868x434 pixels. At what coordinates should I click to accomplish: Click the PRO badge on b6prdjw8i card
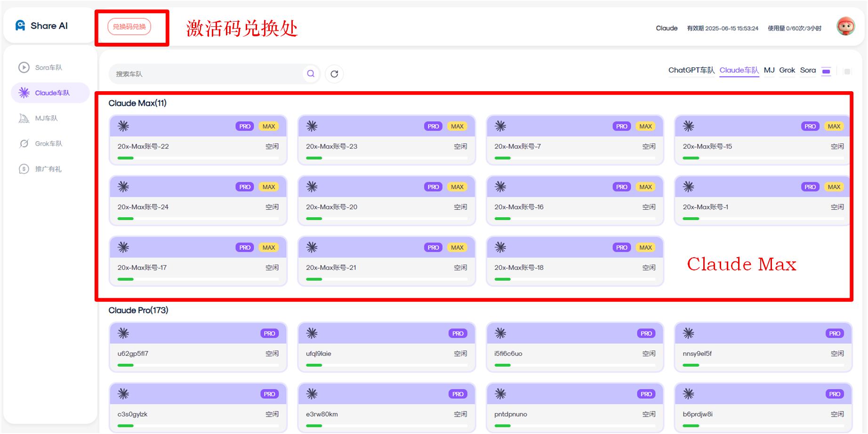pyautogui.click(x=835, y=394)
